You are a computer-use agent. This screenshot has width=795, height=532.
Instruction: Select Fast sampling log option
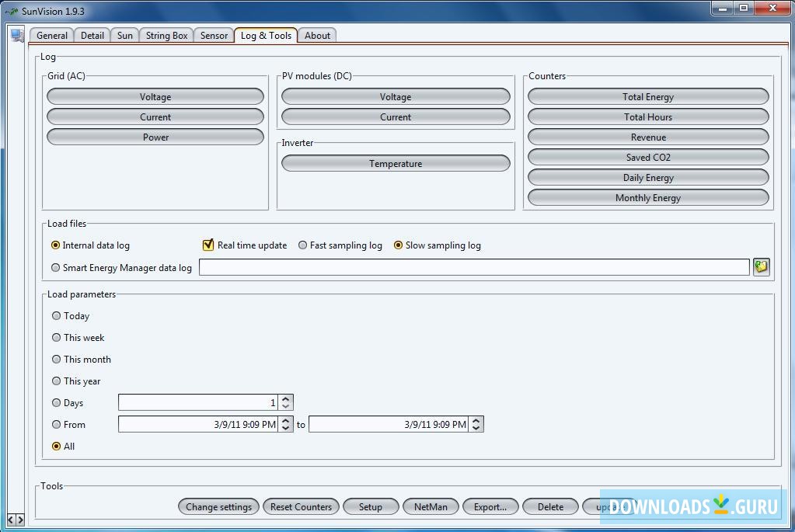(x=302, y=245)
